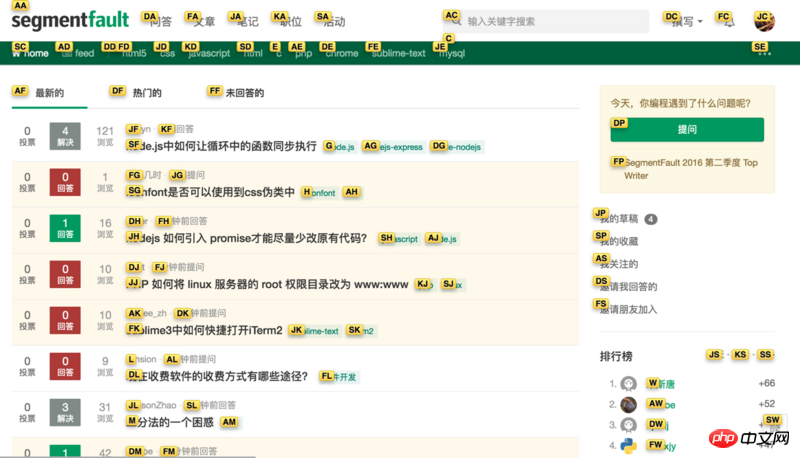Screen dimensions: 800x458
Task: Select the javascript tag in green bar
Action: tap(209, 53)
